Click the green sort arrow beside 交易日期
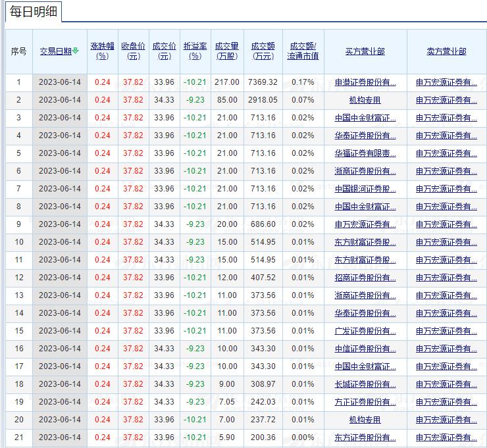Viewport: 487px width, 448px height. 76,51
